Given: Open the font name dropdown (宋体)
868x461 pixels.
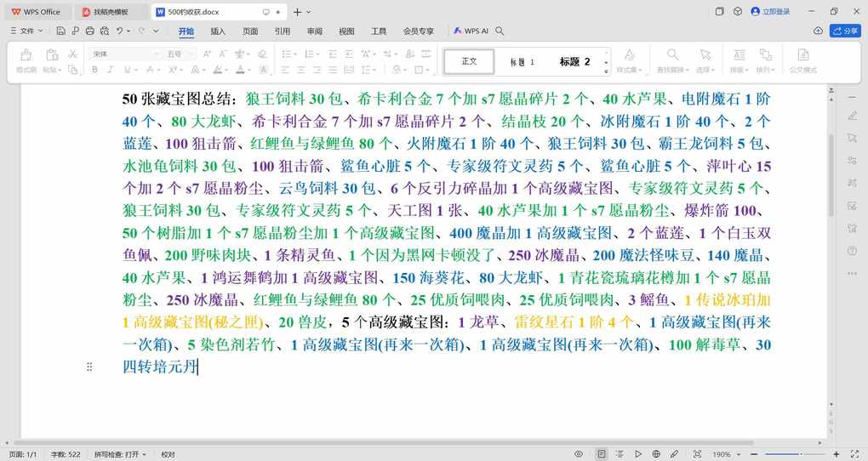Looking at the screenshot, I should click(125, 54).
